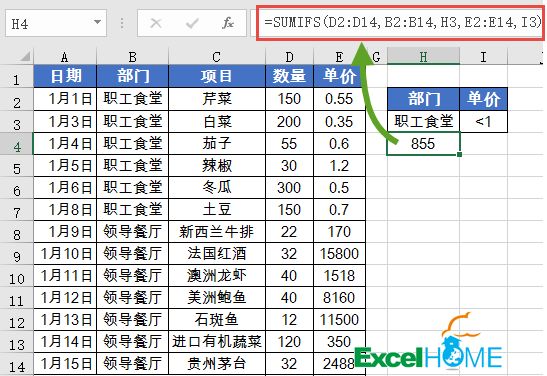Click header cell 部门 in column B
Screen dimensions: 547x376
[133, 76]
